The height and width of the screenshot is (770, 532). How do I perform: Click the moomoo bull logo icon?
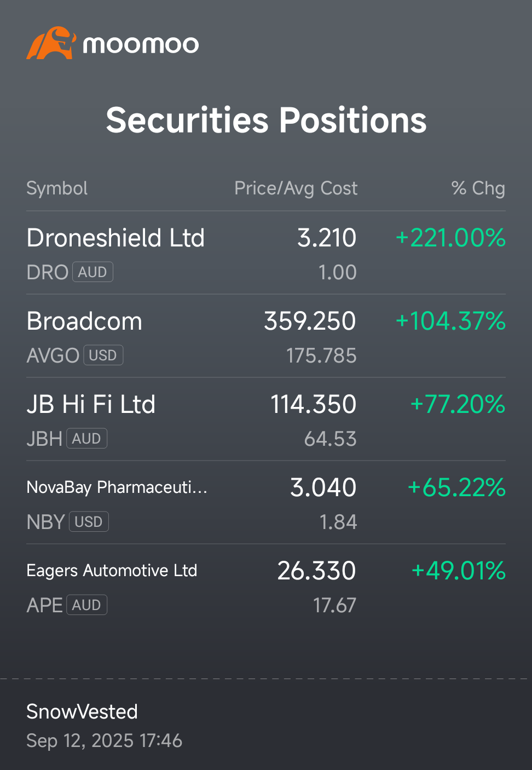click(51, 43)
